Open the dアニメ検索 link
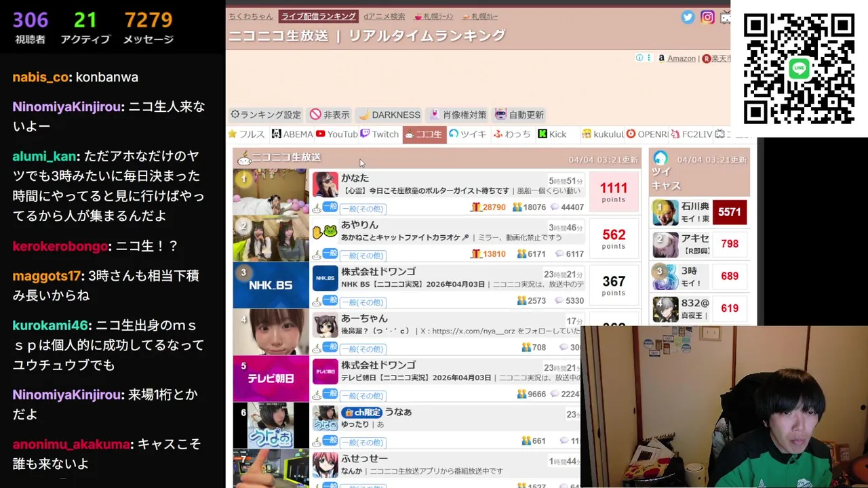 click(x=384, y=16)
